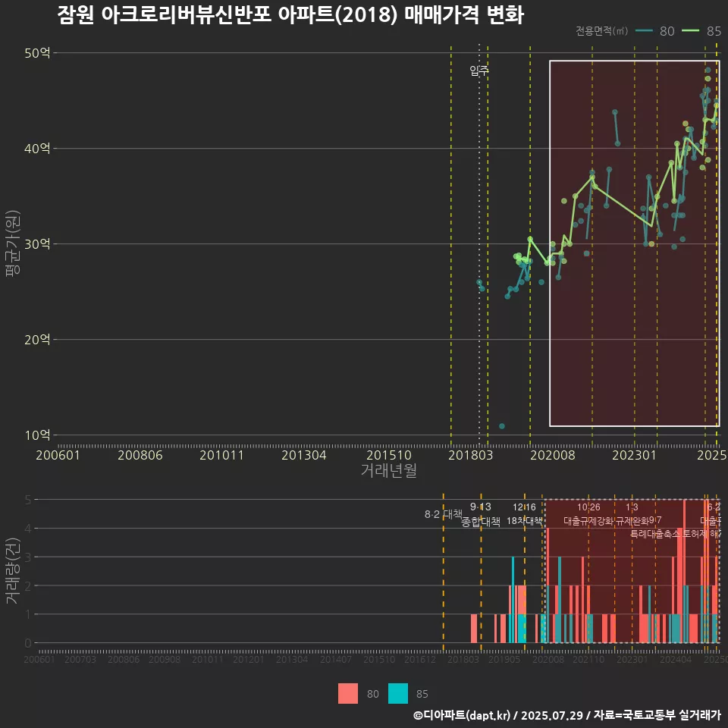Click the 80 label in the bottom bar legend
This screenshot has height=728, width=728.
[x=373, y=694]
